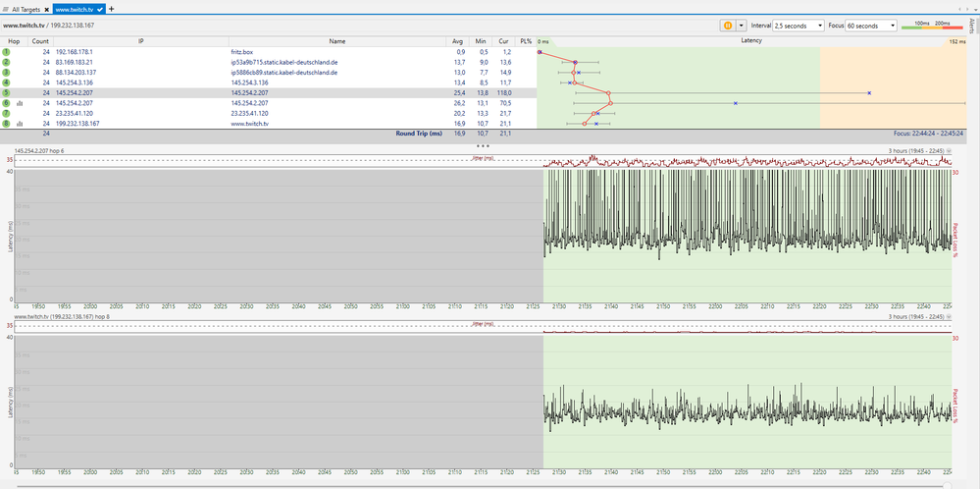Select the hop 3 green number icon

click(6, 72)
